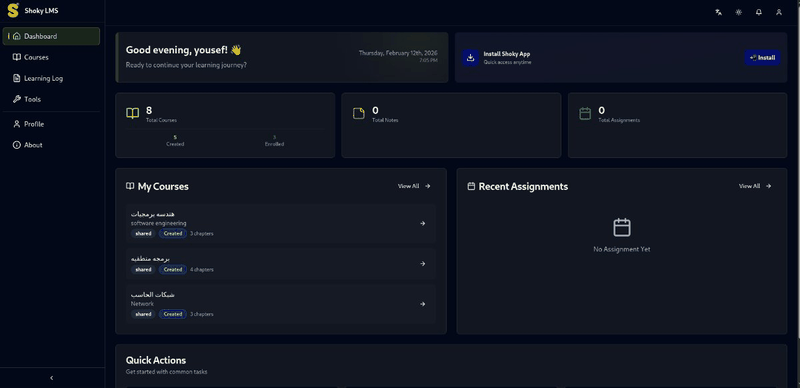Click the Network course subtitle

(142, 304)
